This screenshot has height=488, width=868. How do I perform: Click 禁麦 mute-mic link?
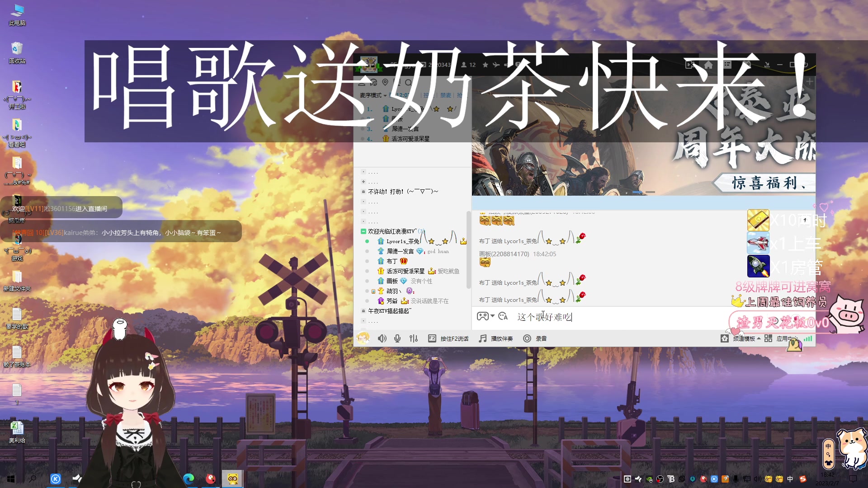coord(446,95)
